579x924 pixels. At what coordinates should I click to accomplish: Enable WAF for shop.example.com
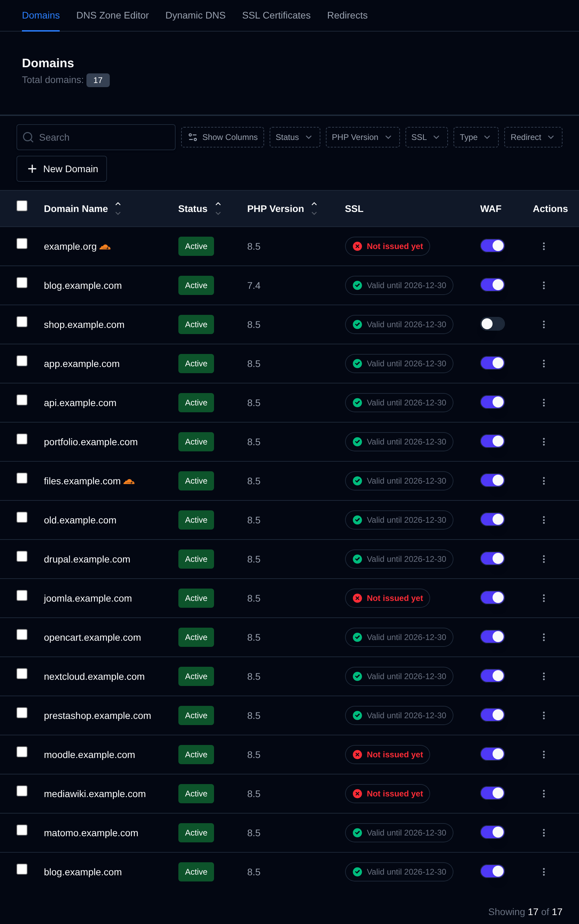tap(492, 324)
